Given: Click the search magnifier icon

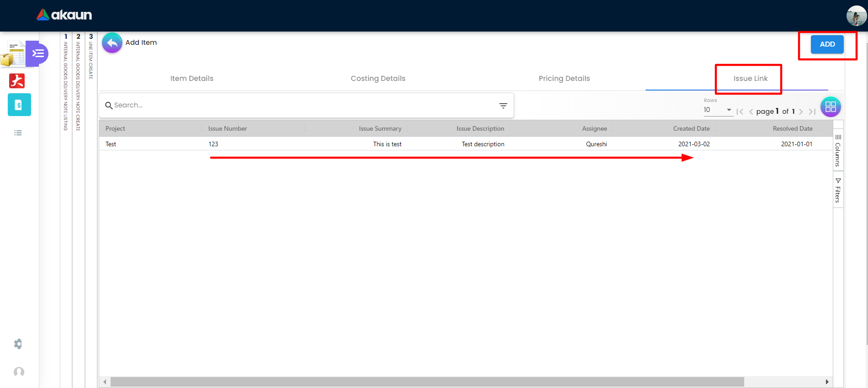Looking at the screenshot, I should click(109, 106).
